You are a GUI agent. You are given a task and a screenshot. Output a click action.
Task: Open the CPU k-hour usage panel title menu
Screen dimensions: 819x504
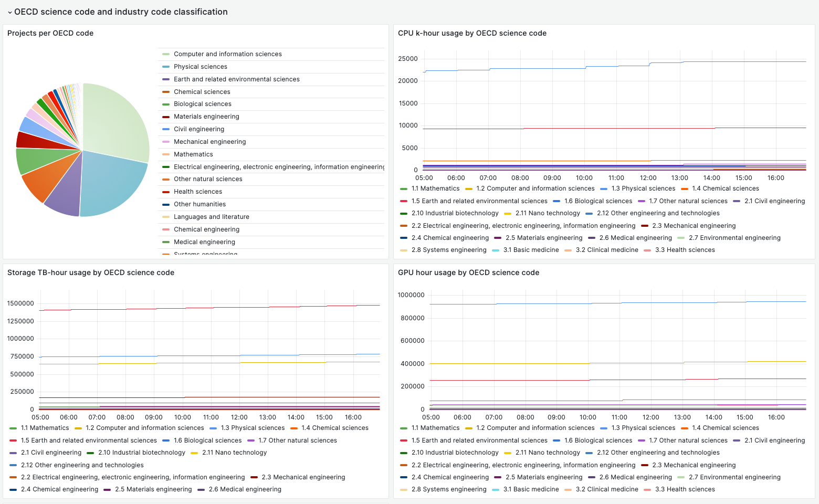[x=472, y=33]
